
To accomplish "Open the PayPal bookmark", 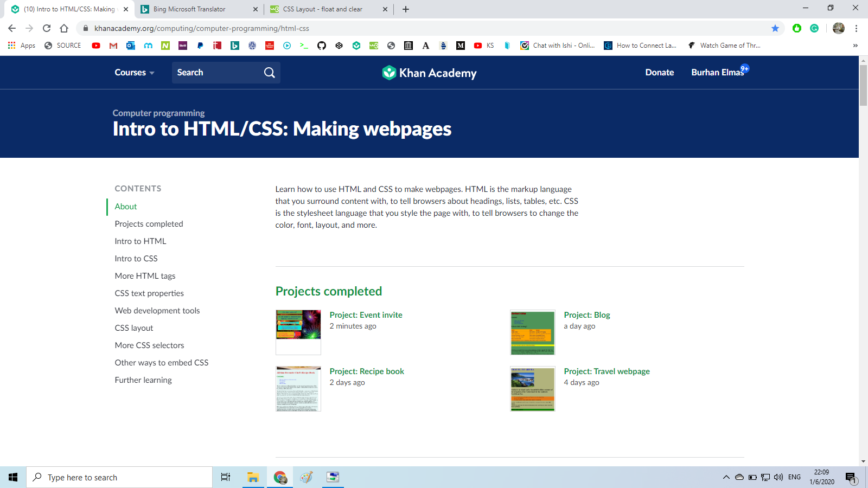I will pos(200,46).
